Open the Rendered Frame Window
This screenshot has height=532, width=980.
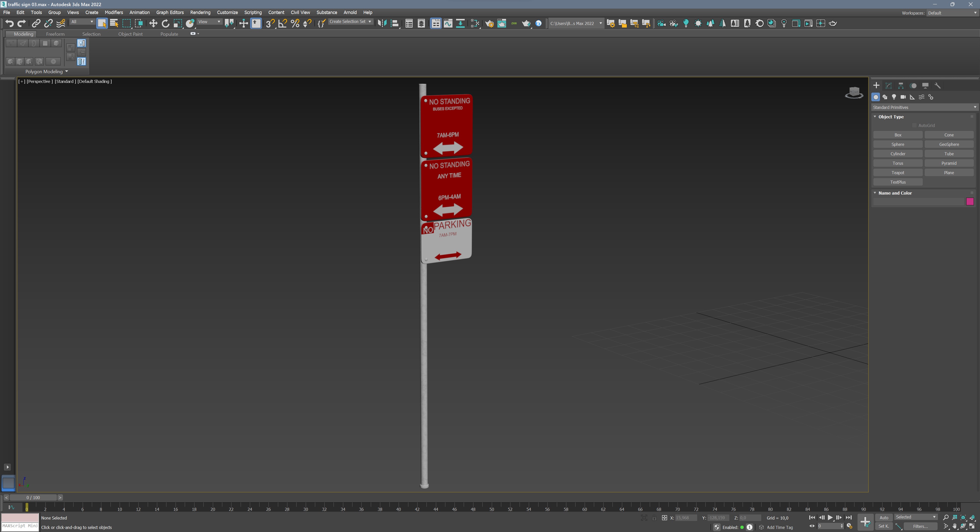click(x=502, y=23)
